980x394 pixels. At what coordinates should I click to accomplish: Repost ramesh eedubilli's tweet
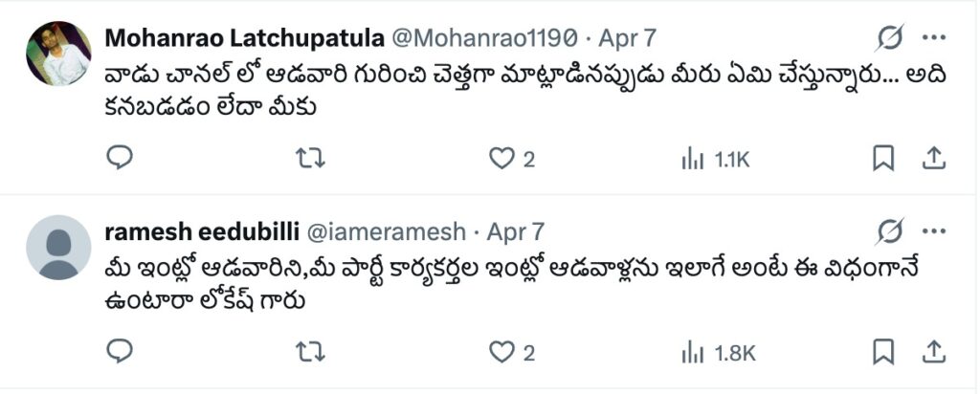point(311,352)
